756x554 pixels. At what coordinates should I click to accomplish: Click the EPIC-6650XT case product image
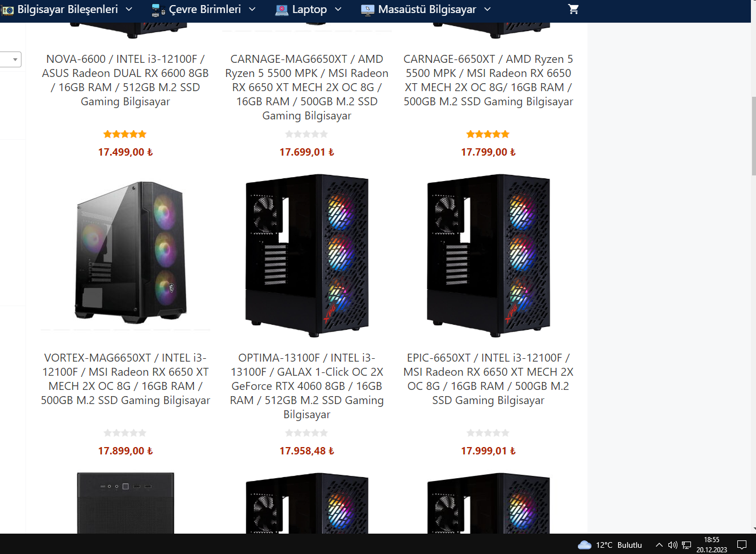(489, 256)
